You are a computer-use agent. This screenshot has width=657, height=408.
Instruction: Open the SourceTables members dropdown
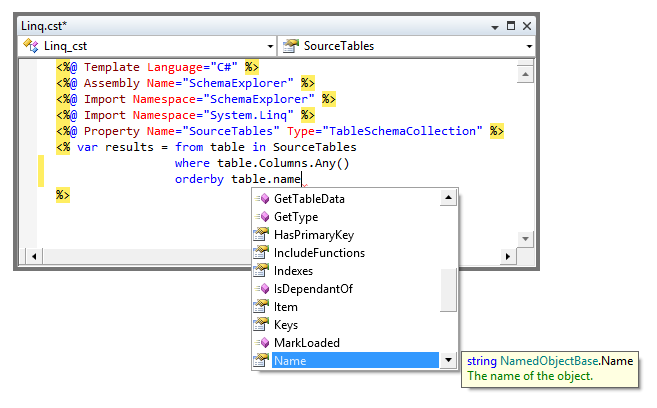[529, 46]
